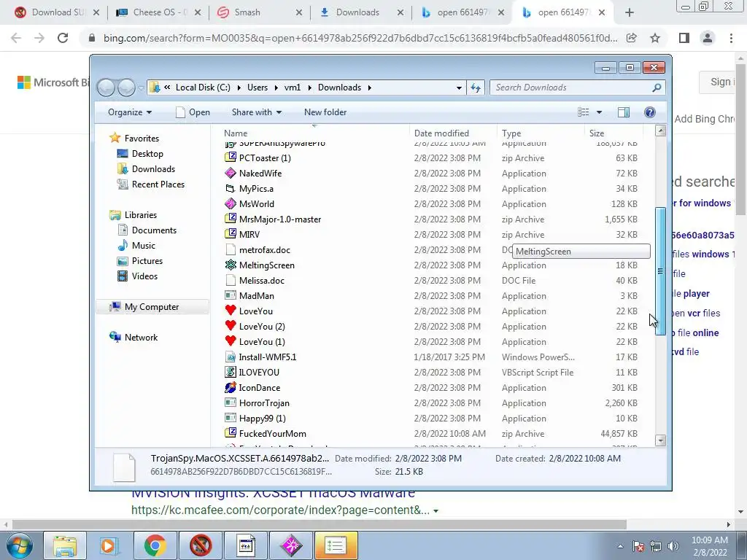Viewport: 747px width, 560px height.
Task: Click the volume speaker tray icon
Action: pos(673,546)
